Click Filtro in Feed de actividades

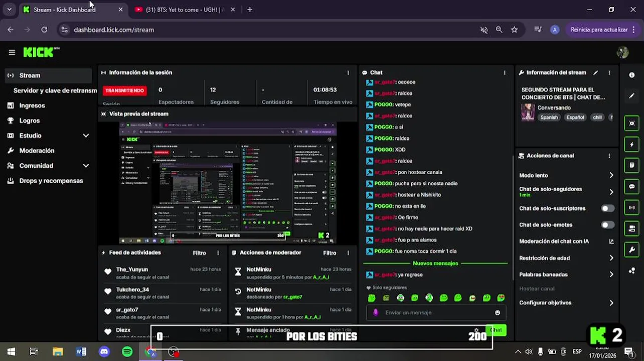[x=199, y=253]
